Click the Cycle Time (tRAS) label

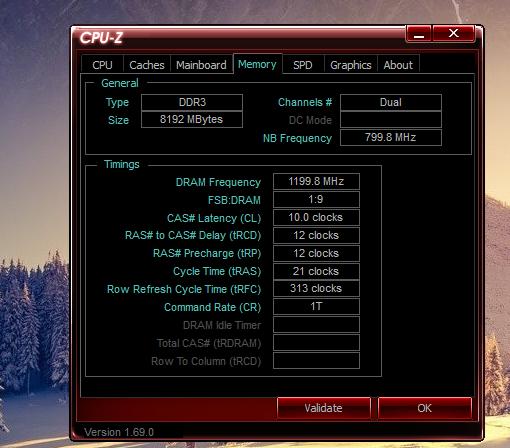pos(217,272)
